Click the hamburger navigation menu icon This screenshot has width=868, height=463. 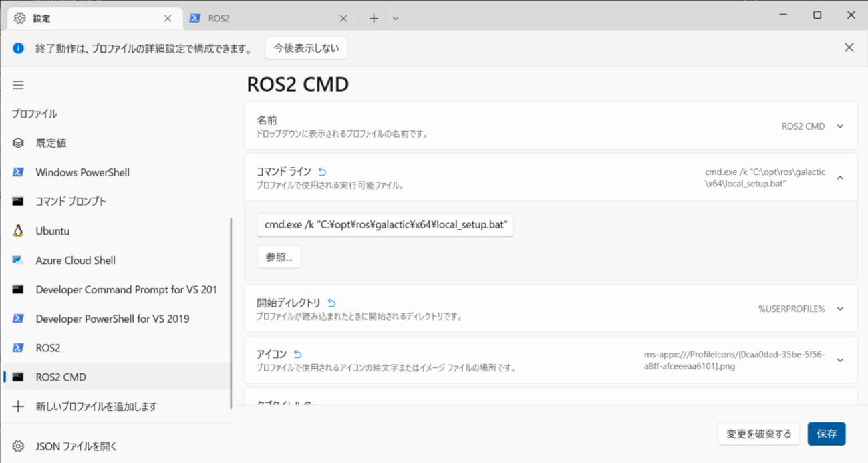[18, 85]
